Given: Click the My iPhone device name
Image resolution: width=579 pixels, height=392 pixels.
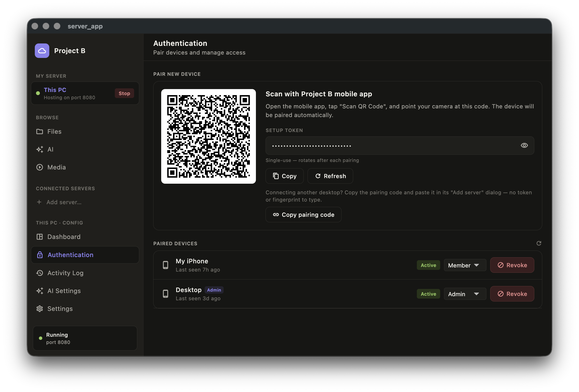Looking at the screenshot, I should point(192,261).
